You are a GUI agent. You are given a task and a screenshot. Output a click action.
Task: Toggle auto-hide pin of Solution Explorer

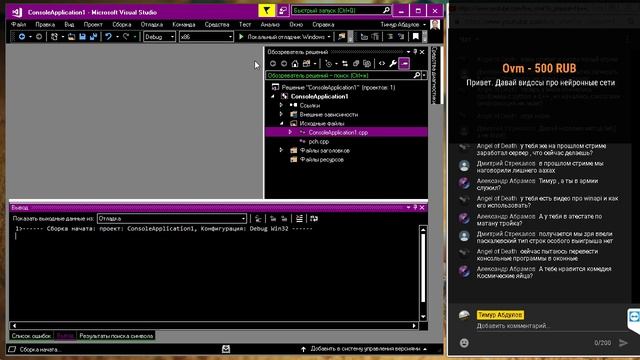415,52
